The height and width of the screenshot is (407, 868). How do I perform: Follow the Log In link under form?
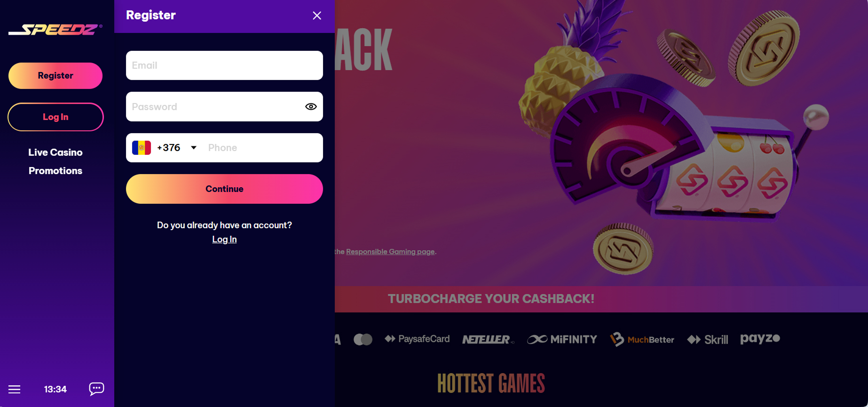[x=224, y=239]
